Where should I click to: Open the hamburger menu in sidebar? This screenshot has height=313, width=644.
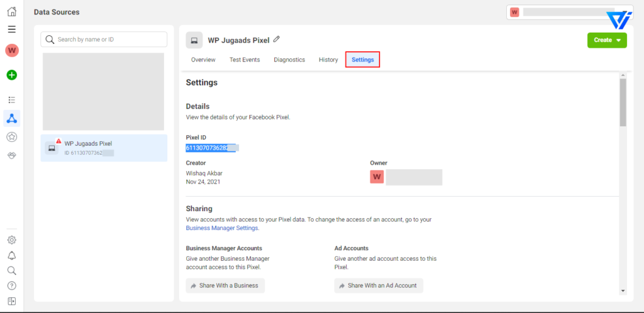click(x=12, y=29)
